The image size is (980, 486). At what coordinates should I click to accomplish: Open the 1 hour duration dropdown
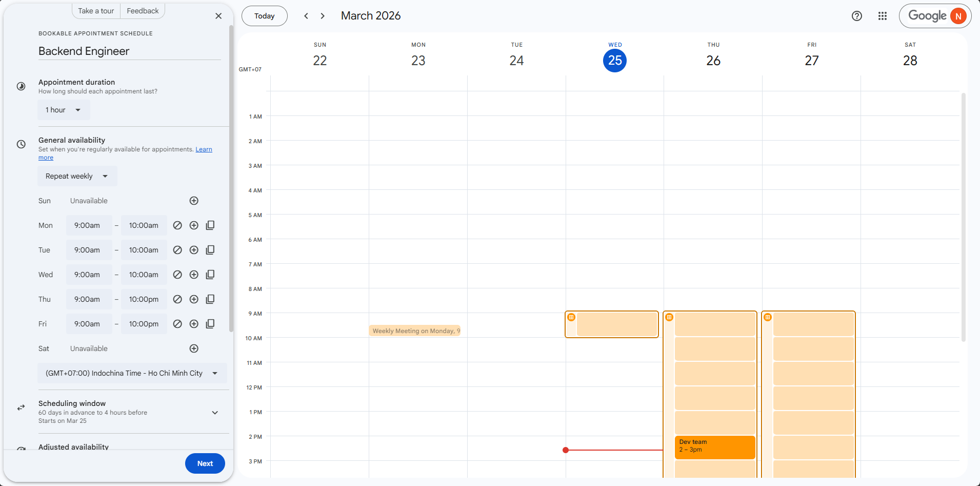63,110
